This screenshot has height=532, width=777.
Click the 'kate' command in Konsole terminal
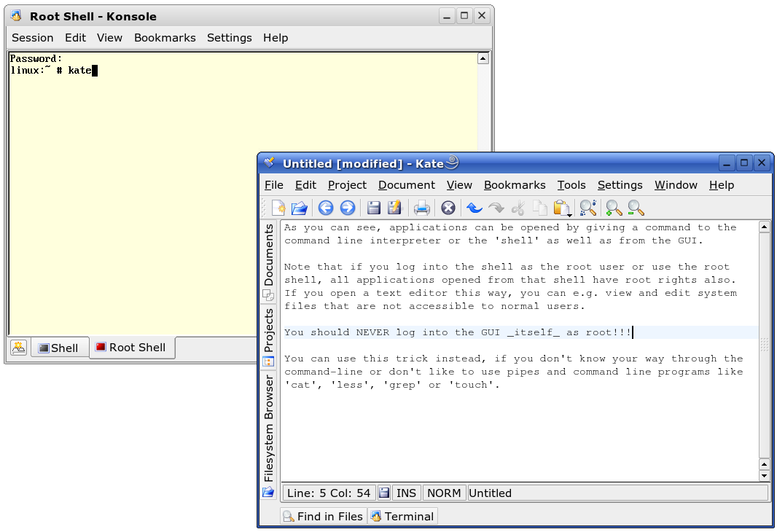pos(79,71)
